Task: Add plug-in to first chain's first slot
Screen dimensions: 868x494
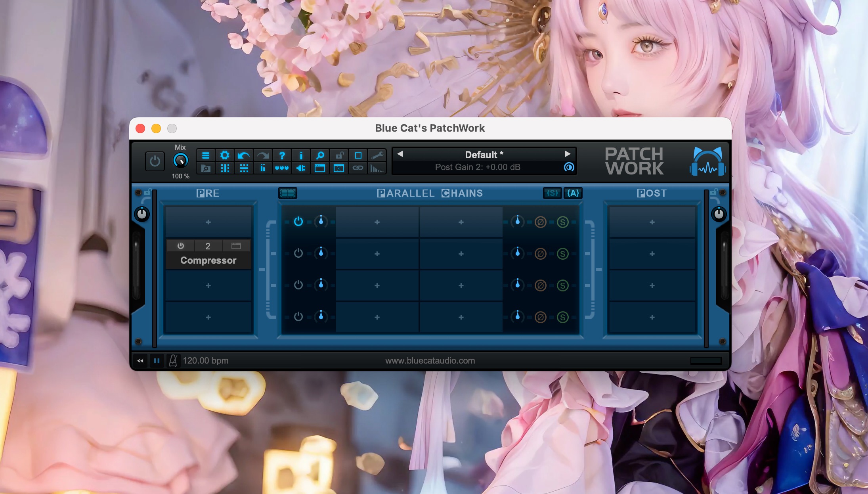Action: 377,222
